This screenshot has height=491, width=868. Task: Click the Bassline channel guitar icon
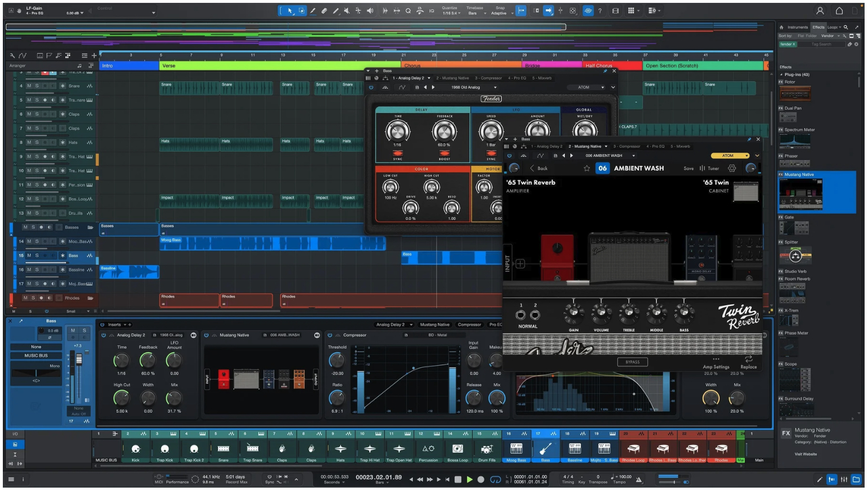click(545, 449)
